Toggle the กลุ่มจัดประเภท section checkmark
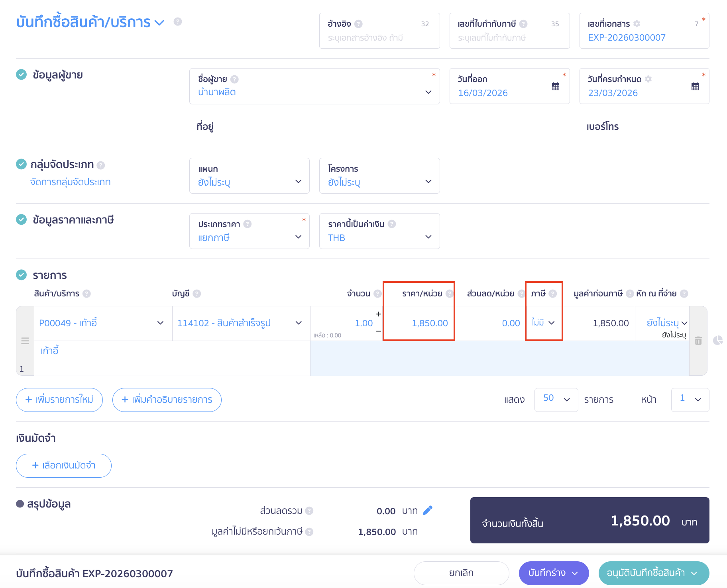Image resolution: width=727 pixels, height=588 pixels. pos(21,164)
